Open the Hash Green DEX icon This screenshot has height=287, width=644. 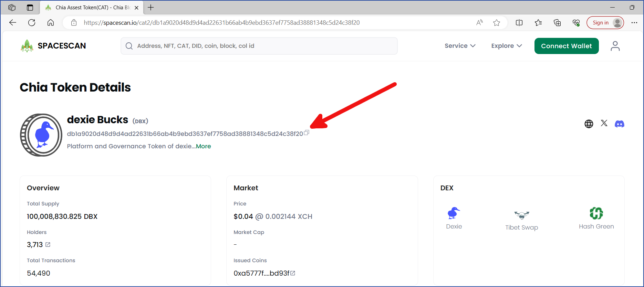click(x=596, y=213)
